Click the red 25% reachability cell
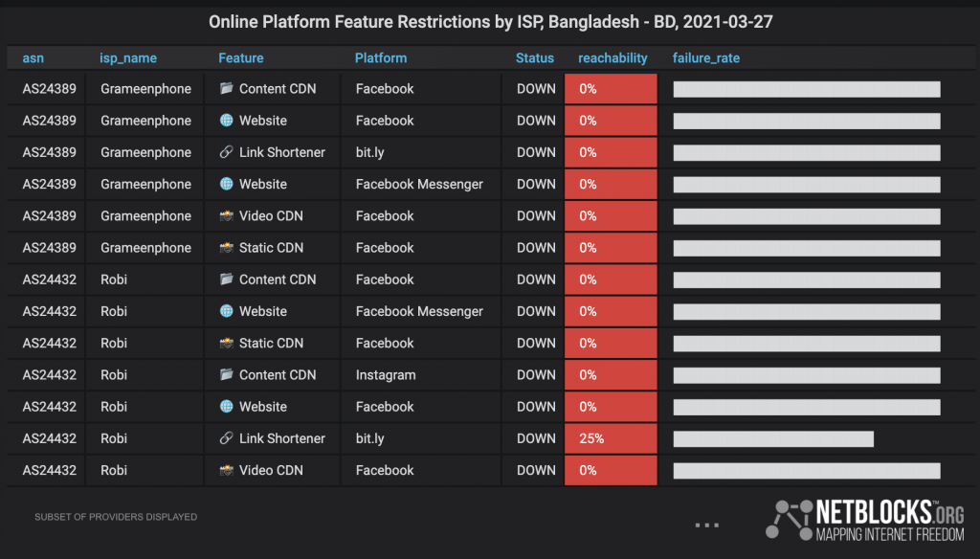The width and height of the screenshot is (980, 559). pos(611,438)
